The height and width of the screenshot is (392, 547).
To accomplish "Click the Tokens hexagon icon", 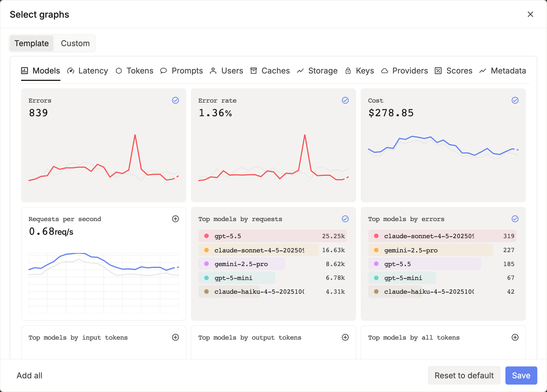I will click(119, 71).
